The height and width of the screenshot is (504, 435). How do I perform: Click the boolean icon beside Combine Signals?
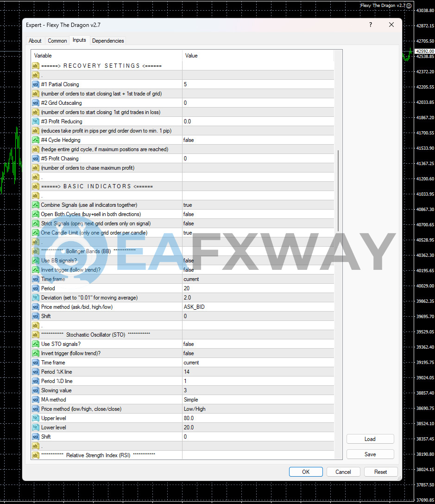pyautogui.click(x=35, y=205)
